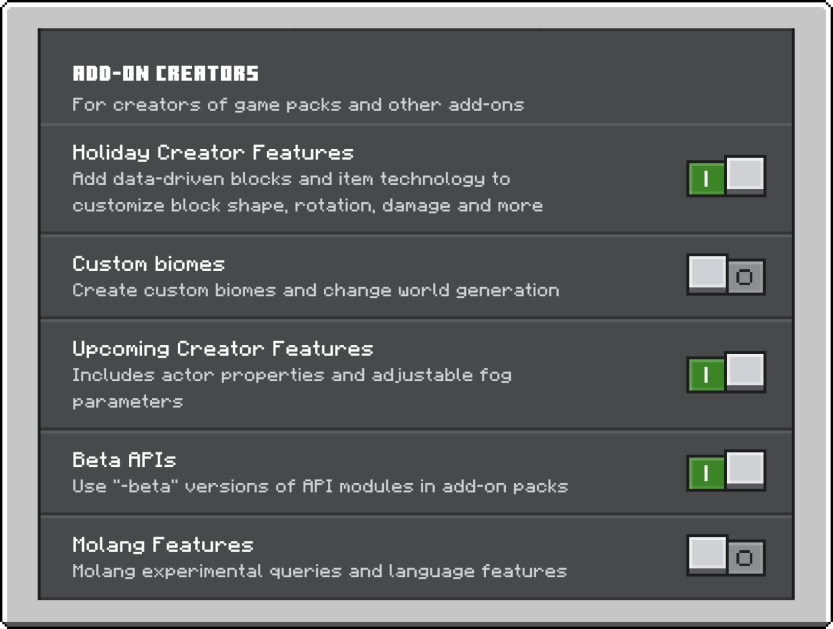Click the Add-On Creators section heading
Viewport: 833px width, 629px height.
click(165, 74)
